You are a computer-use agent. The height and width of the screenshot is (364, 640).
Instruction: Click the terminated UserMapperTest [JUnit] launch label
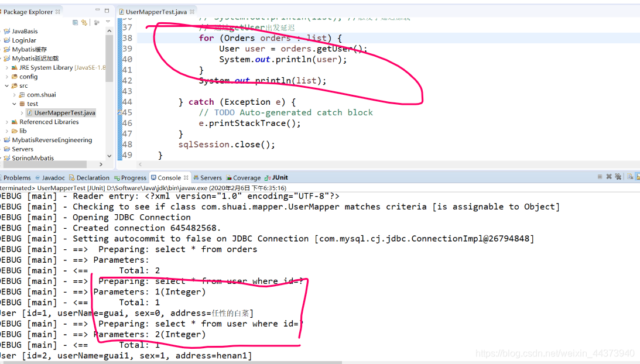tap(143, 188)
